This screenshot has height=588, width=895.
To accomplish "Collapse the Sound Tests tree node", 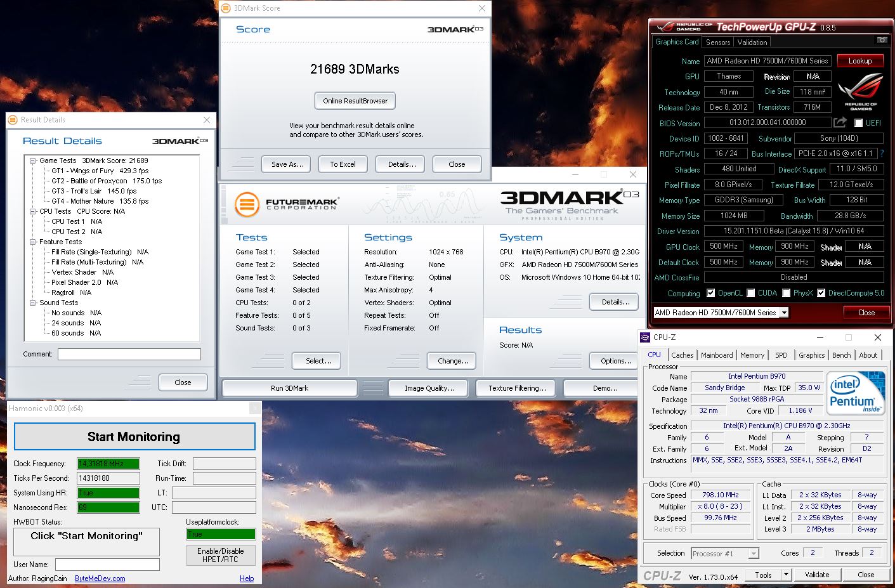I will pyautogui.click(x=32, y=303).
